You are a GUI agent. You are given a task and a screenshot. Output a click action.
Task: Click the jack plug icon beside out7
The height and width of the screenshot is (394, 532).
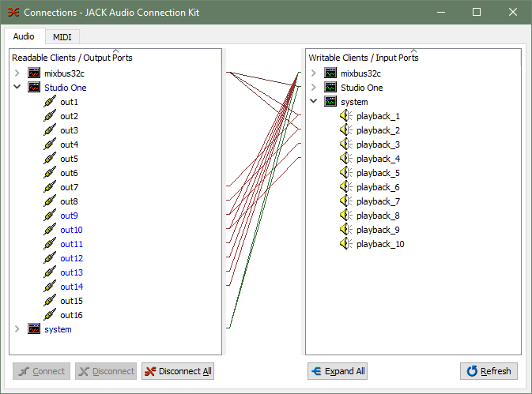[50, 187]
